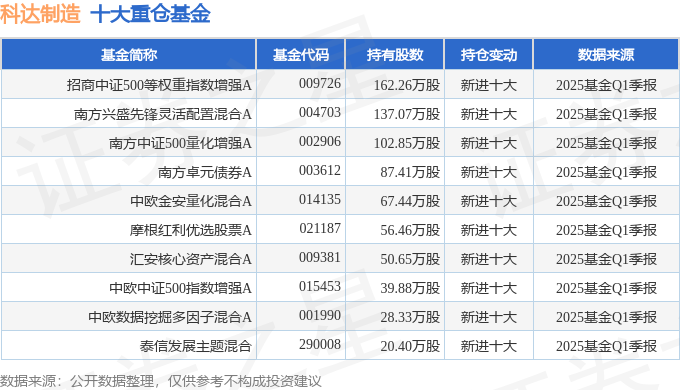This screenshot has height=390, width=680.
Task: Open 南方兴盛先锋灵活配置混合A fund entry
Action: [x=163, y=114]
